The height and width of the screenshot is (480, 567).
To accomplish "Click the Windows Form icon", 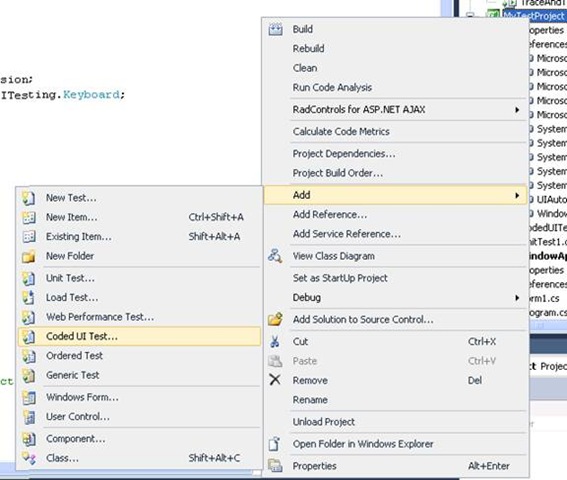I will coord(29,397).
